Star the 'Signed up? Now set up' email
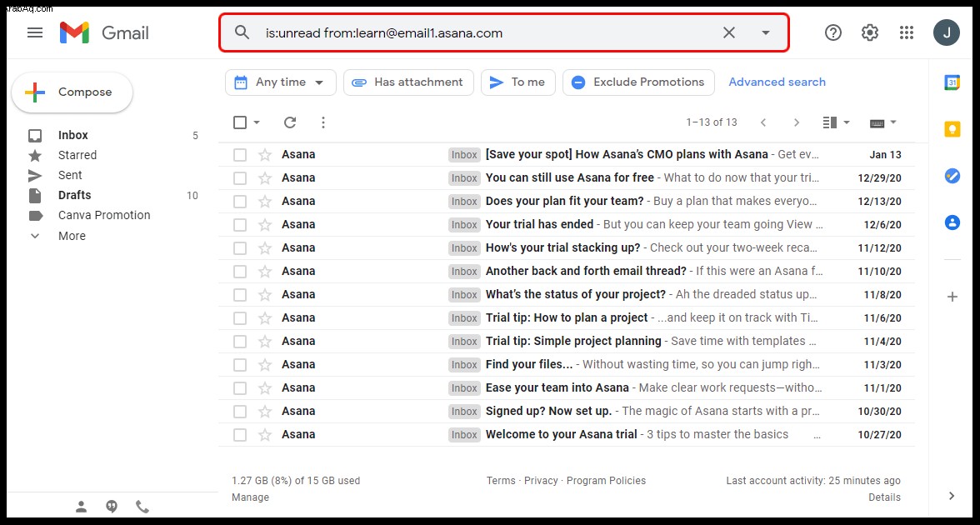The width and height of the screenshot is (980, 525). click(x=265, y=412)
